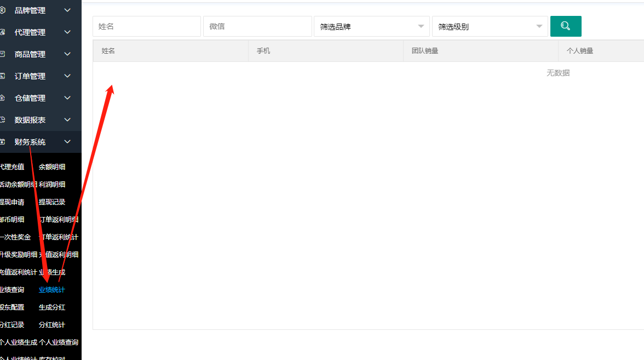This screenshot has width=644, height=360.
Task: Expand the 数据报表 menu chevron
Action: 67,120
